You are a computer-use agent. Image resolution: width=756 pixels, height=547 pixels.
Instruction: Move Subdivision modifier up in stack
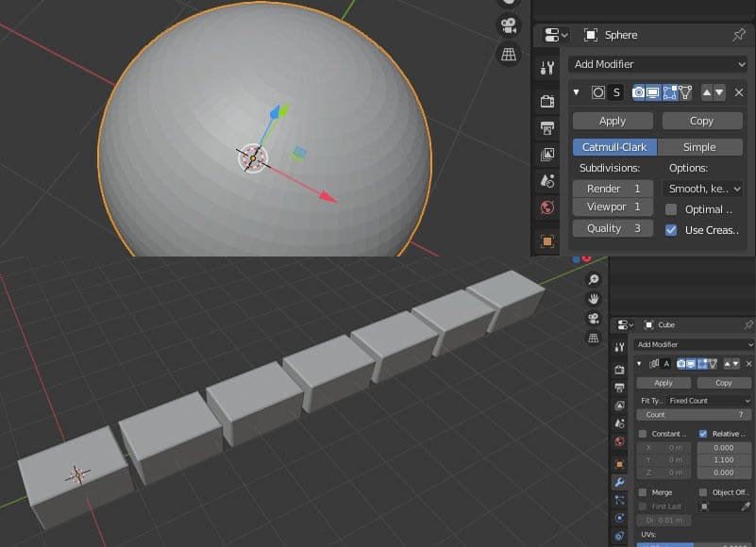706,92
